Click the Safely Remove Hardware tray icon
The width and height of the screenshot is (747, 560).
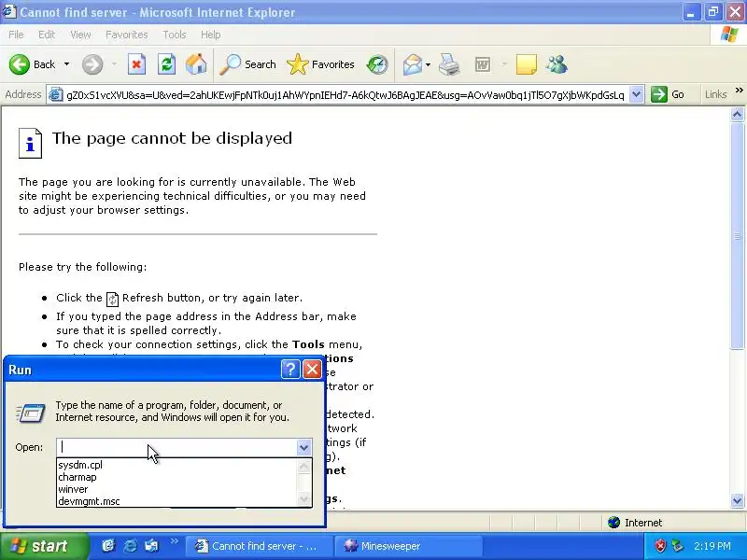[x=677, y=546]
